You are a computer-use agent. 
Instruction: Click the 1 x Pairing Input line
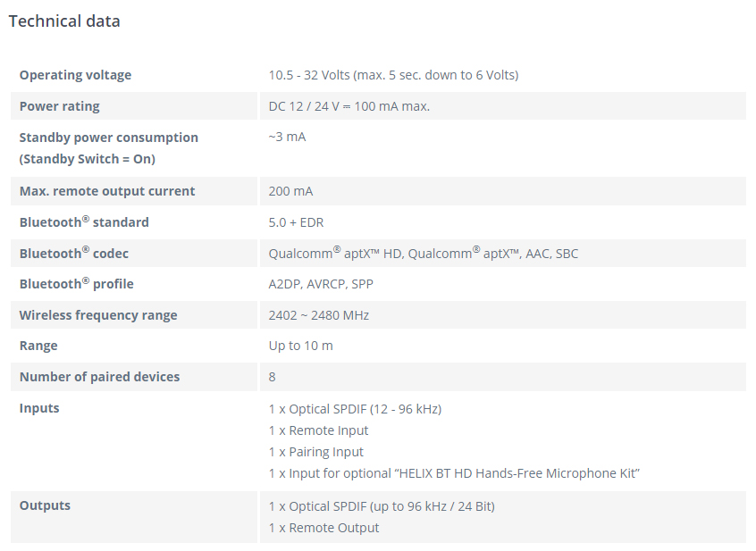315,452
